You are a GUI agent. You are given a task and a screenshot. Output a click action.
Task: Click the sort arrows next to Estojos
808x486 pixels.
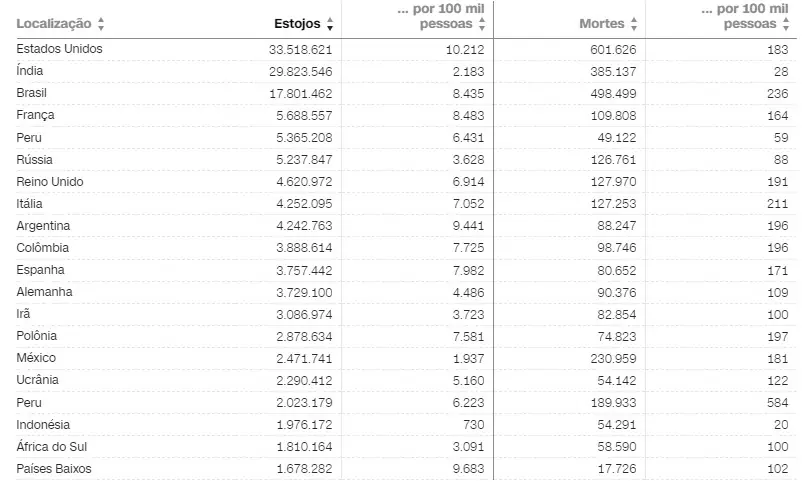coord(330,23)
